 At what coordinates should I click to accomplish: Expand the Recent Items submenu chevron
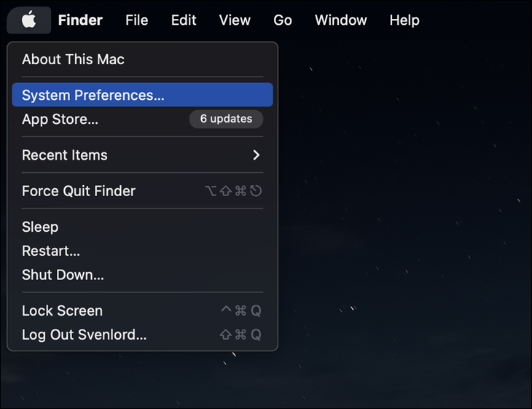click(x=256, y=155)
